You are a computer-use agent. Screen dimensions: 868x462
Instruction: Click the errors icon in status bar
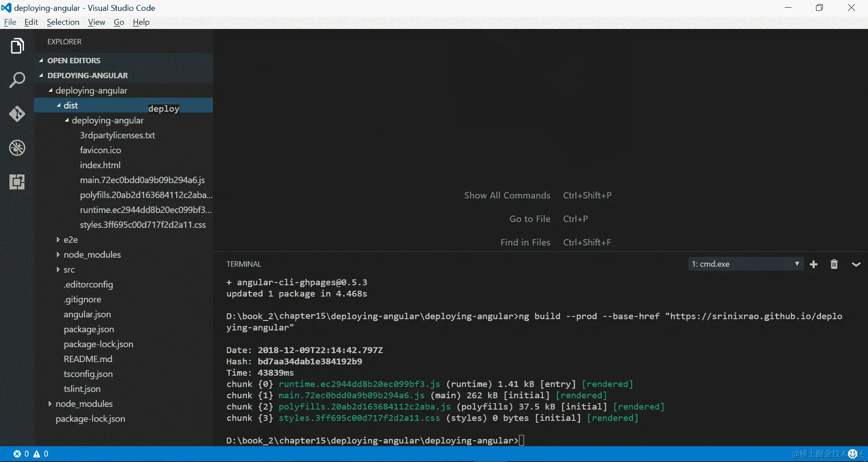pyautogui.click(x=17, y=454)
